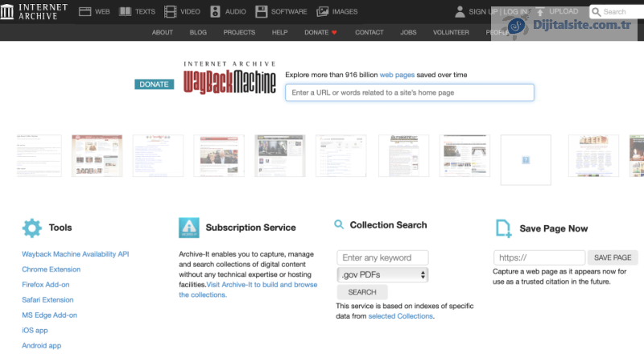
Task: Open the Volunteer navigation item
Action: [451, 32]
